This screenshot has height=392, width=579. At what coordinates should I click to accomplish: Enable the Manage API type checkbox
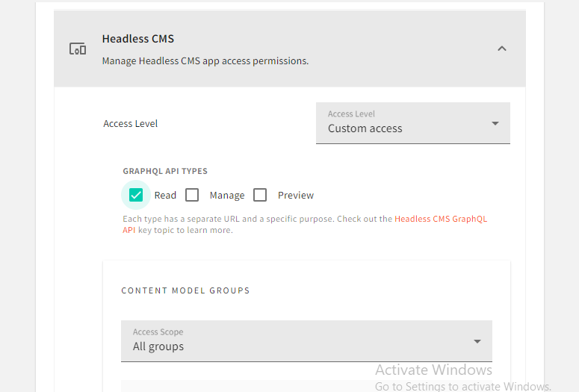(x=192, y=195)
